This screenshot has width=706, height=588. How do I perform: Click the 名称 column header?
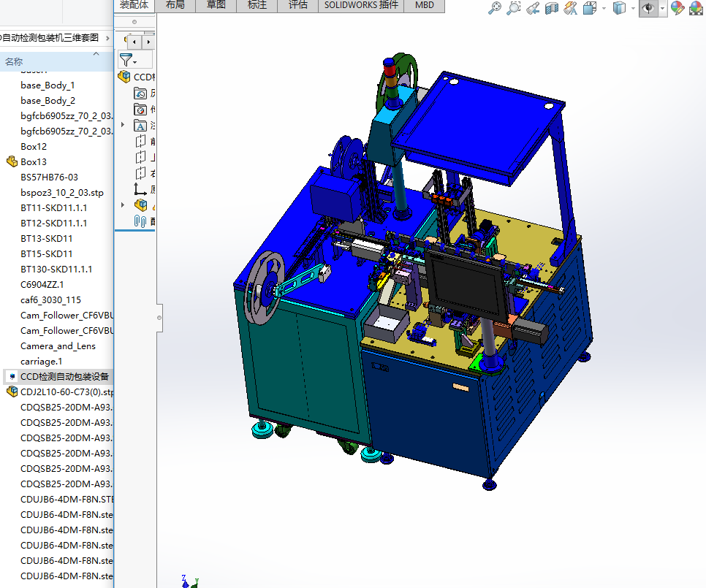coord(14,61)
